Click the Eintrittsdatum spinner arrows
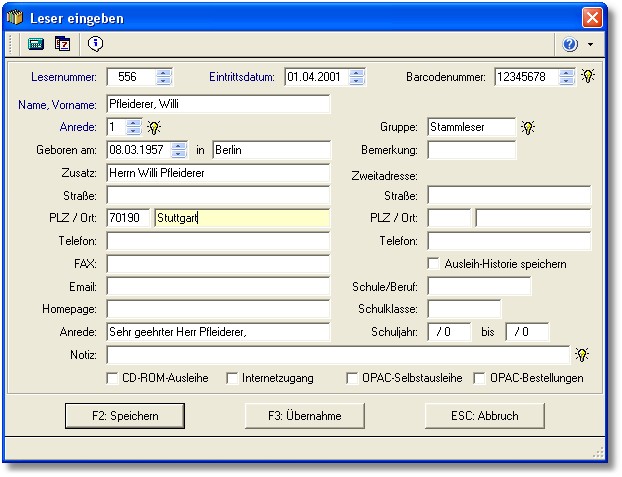This screenshot has width=622, height=477. [x=357, y=77]
